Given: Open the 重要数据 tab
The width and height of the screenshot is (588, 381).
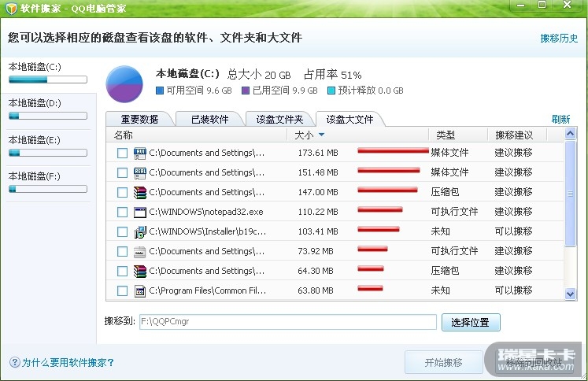Looking at the screenshot, I should 139,120.
